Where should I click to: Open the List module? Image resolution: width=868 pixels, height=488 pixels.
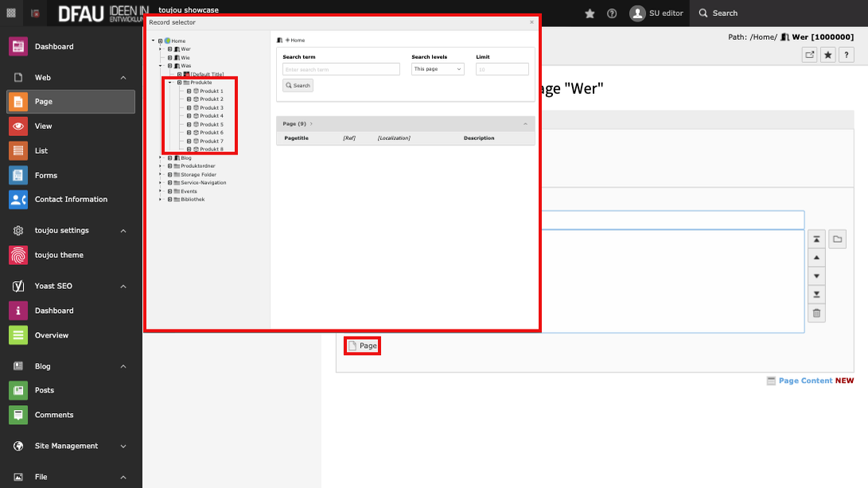(41, 150)
